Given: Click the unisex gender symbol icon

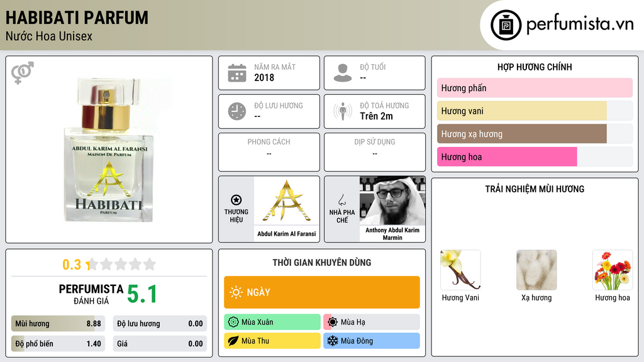Looking at the screenshot, I should coord(22,73).
